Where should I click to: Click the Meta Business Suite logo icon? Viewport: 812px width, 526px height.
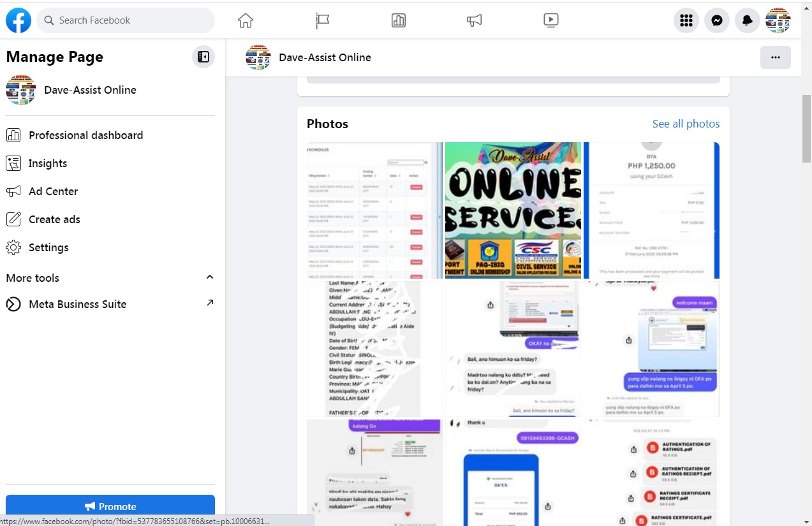[x=13, y=304]
